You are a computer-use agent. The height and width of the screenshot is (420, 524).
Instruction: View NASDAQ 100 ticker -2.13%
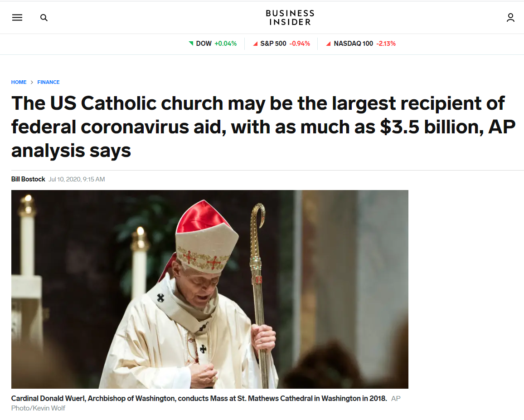pyautogui.click(x=361, y=44)
